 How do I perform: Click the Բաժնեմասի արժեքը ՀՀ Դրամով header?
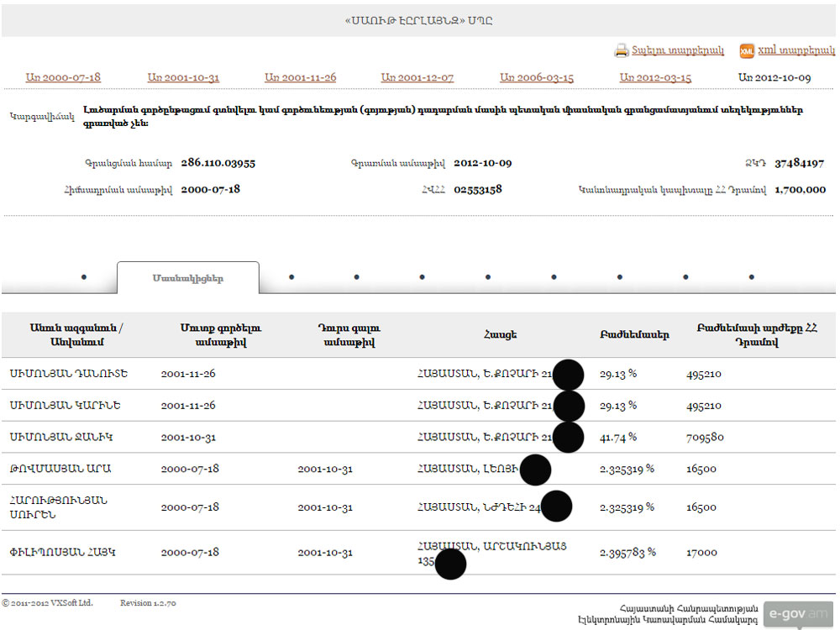(757, 335)
